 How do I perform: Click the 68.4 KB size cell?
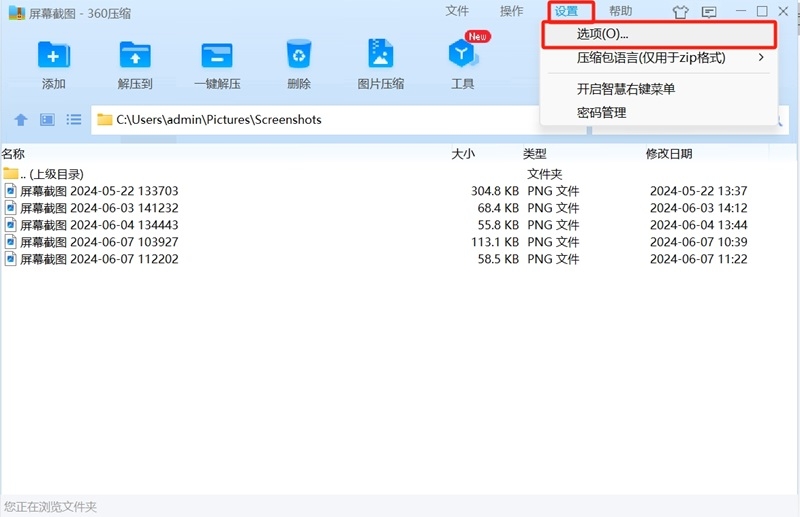coord(498,208)
